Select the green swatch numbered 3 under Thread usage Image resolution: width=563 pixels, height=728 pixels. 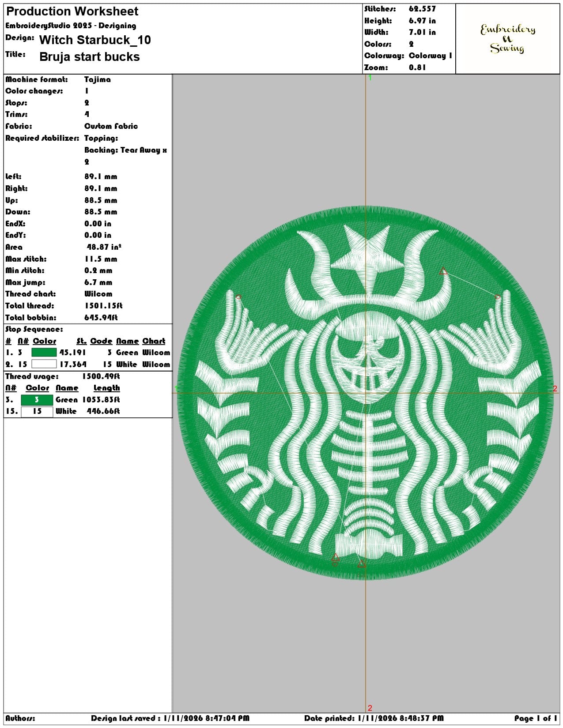[x=37, y=400]
